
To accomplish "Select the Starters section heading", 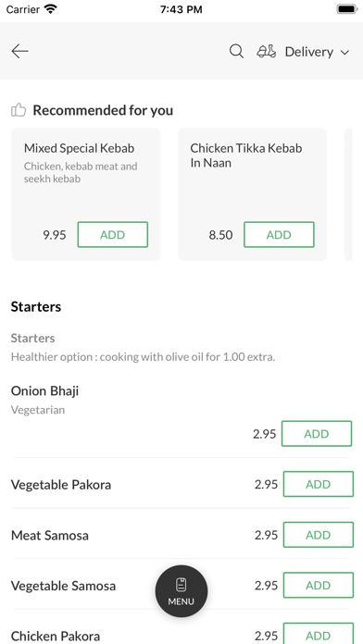I will coord(36,307).
